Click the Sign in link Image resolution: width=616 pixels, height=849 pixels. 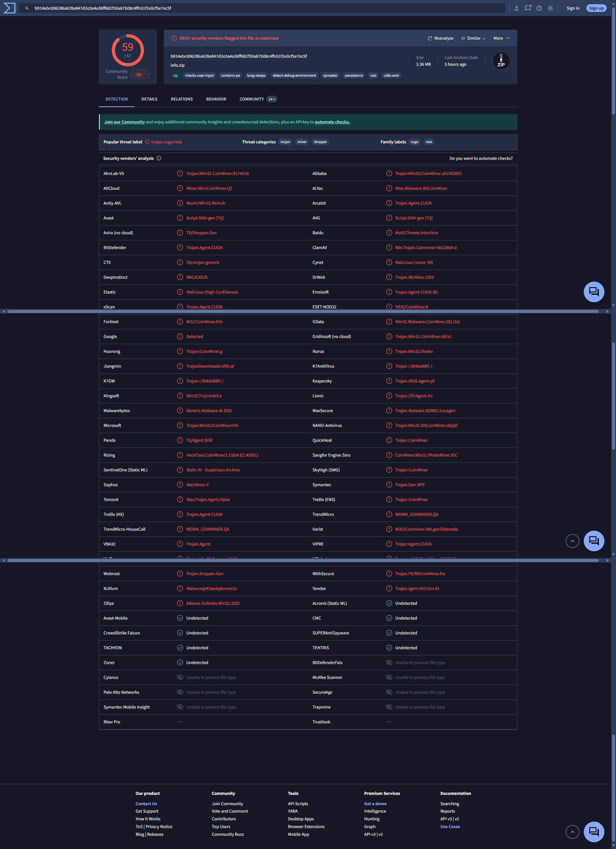point(573,8)
